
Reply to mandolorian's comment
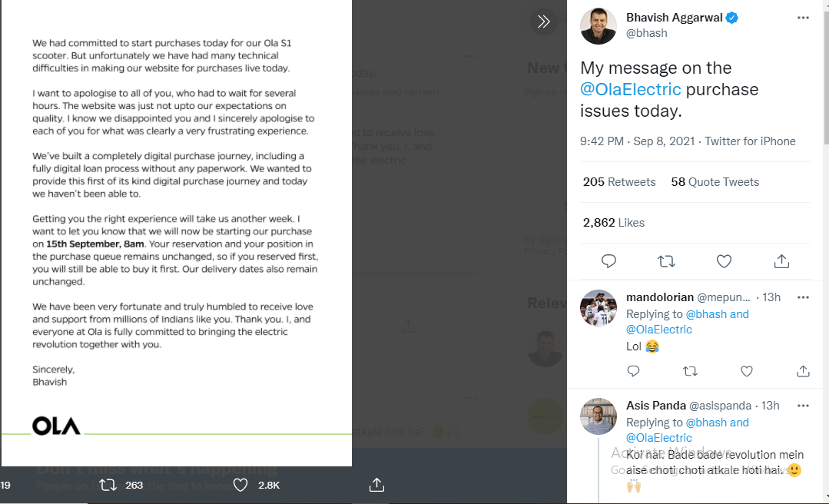click(633, 371)
